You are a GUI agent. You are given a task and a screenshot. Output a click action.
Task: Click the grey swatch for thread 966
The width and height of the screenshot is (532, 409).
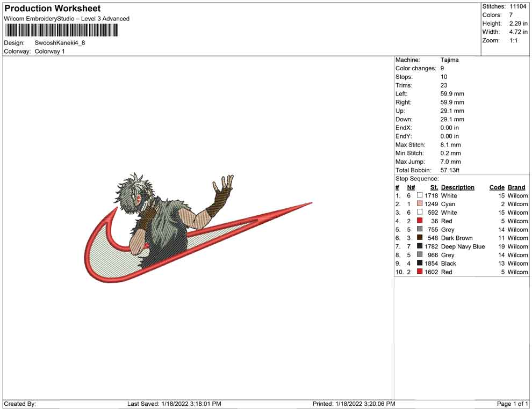point(420,254)
